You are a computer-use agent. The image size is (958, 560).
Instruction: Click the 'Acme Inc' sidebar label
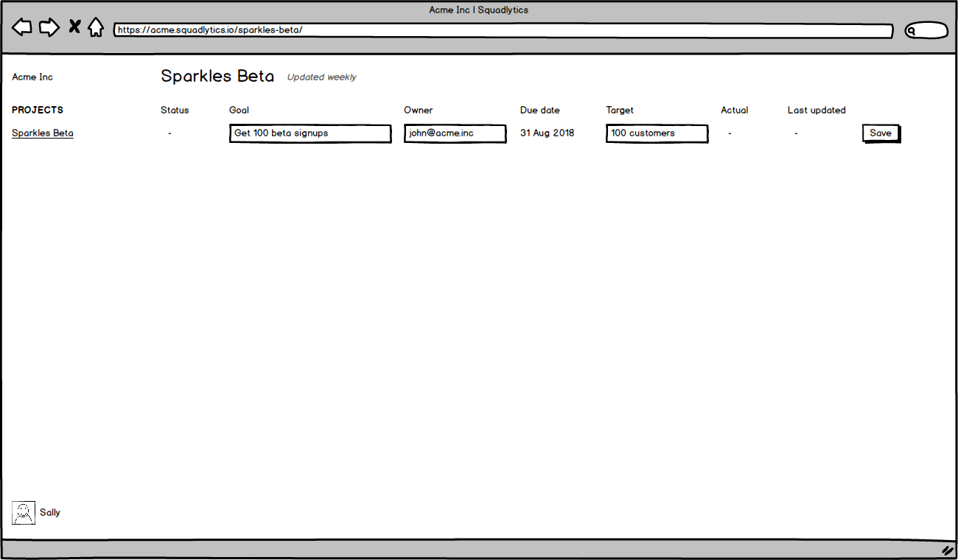click(x=32, y=77)
